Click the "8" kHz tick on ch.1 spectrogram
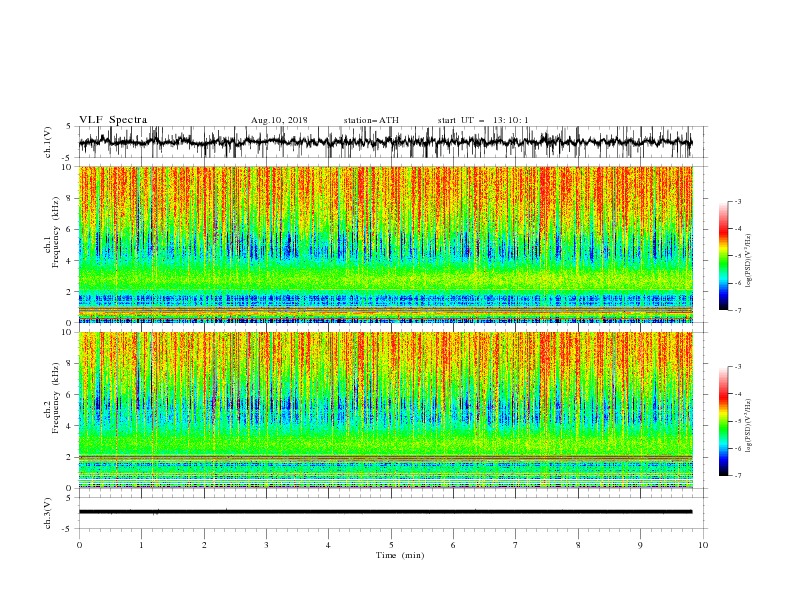Viewport: 792px width, 612px height. (71, 198)
